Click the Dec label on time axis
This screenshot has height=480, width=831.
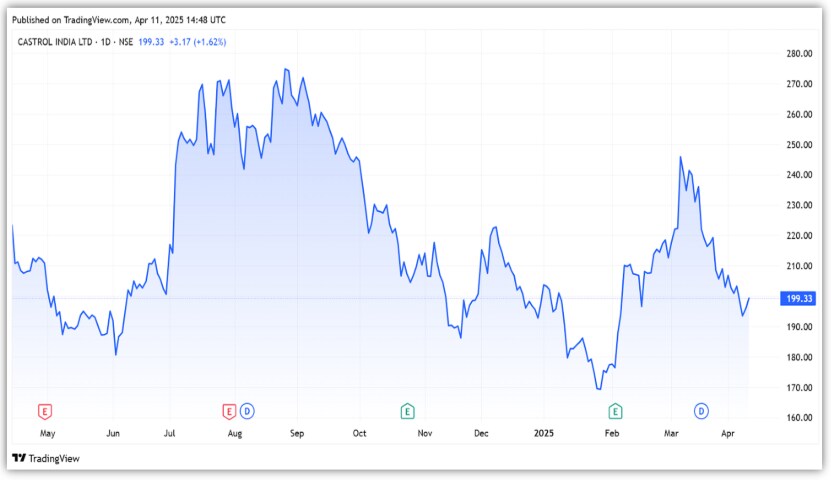click(x=481, y=433)
